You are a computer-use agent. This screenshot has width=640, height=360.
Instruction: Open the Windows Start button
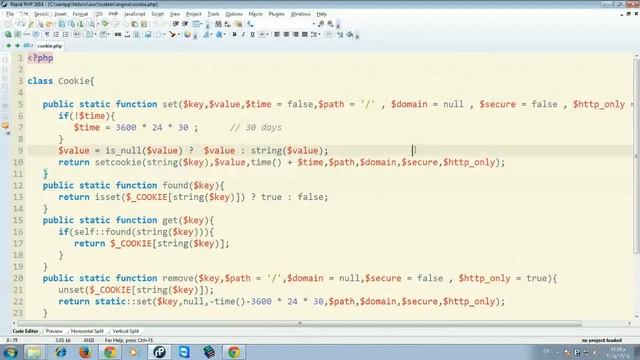(x=10, y=352)
